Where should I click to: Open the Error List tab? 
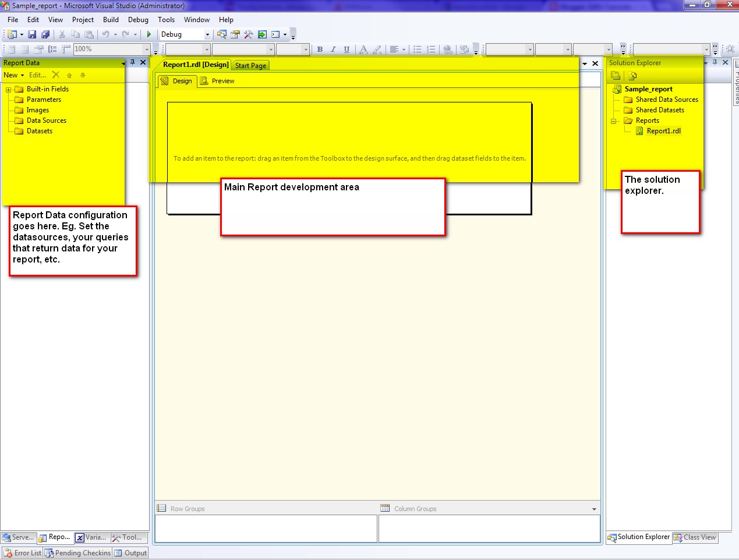tap(23, 553)
